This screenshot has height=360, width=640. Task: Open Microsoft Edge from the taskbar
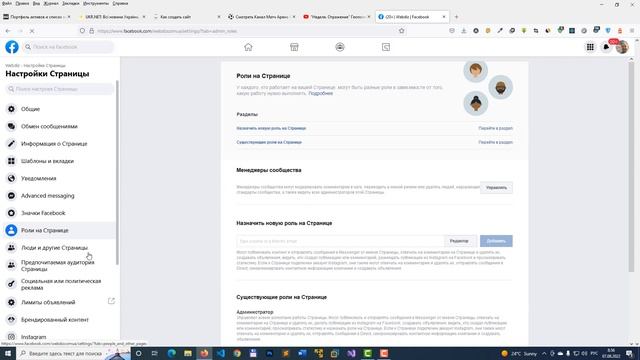(171, 353)
